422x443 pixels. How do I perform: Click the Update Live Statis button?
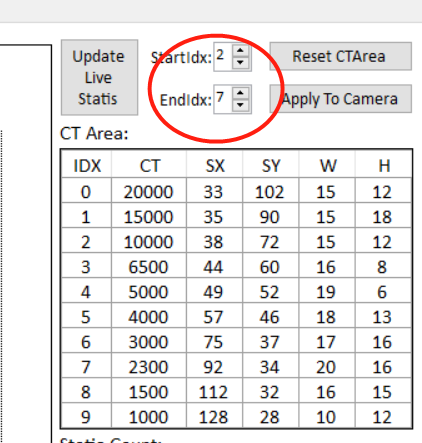click(x=99, y=77)
